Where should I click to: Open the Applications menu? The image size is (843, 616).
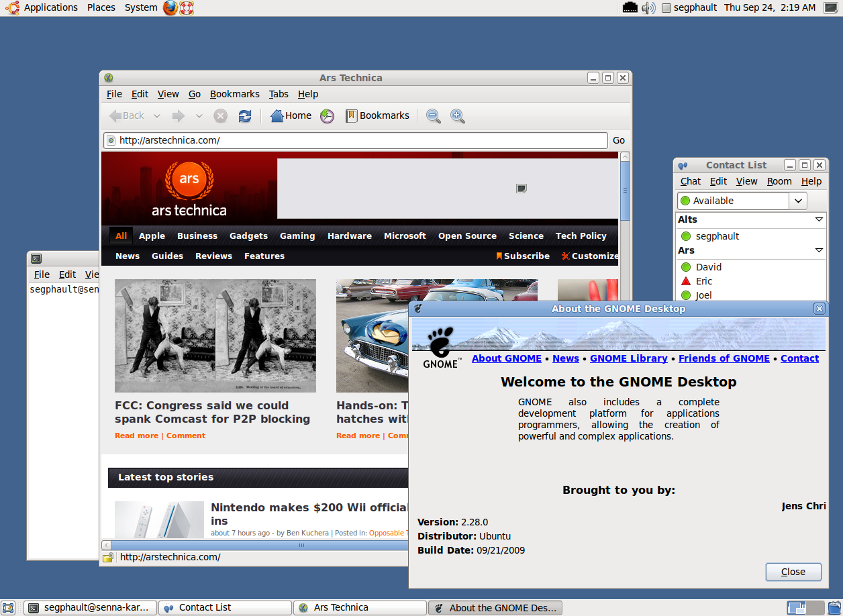pos(51,7)
